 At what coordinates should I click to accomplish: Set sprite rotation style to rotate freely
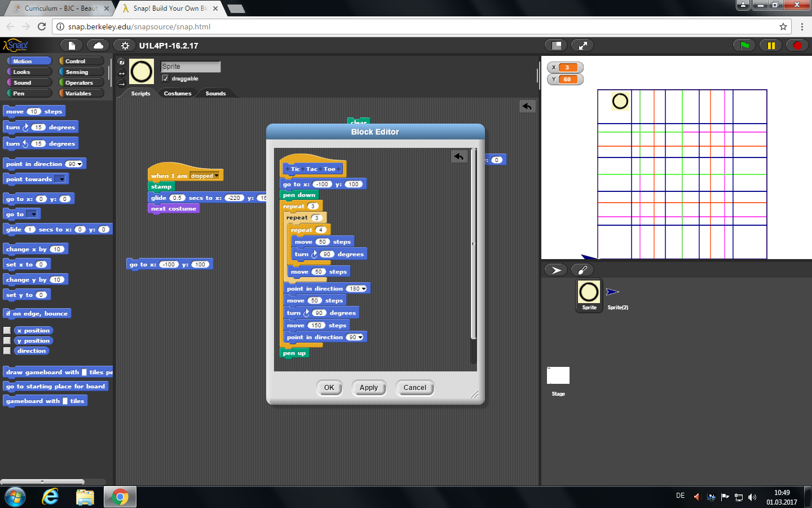[x=121, y=62]
